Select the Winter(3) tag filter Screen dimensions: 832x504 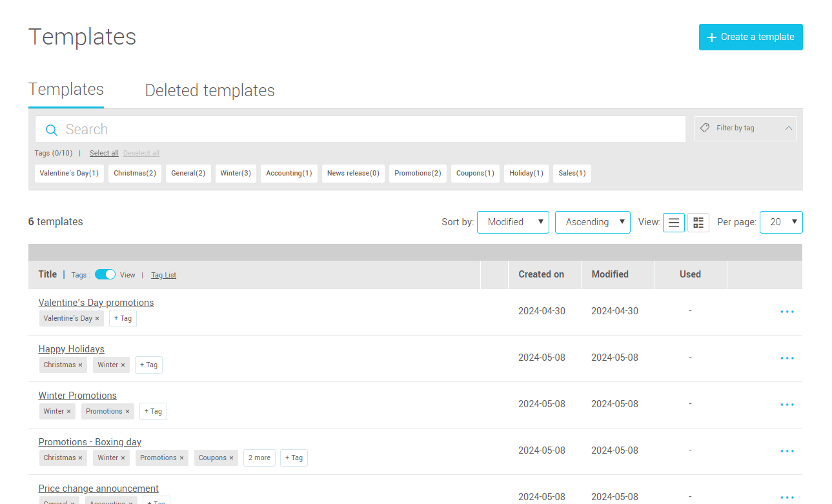pos(236,173)
